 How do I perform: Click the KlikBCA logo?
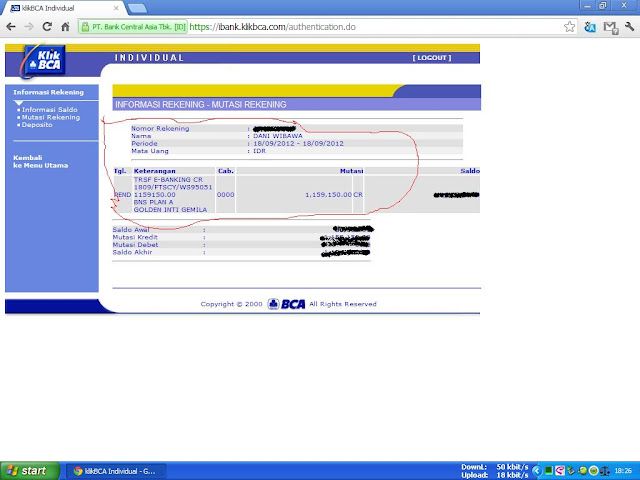tap(44, 60)
